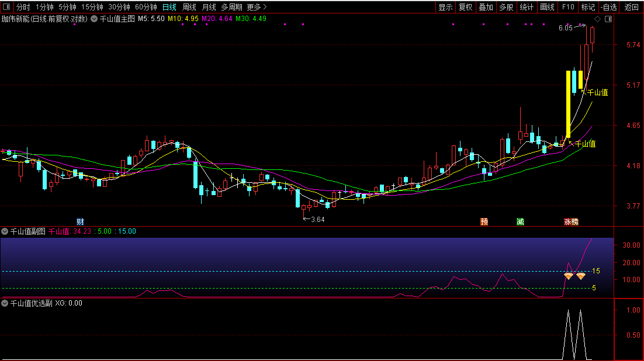Switch to the 周线 weekly tab
Image resolution: width=644 pixels, height=361 pixels.
pyautogui.click(x=189, y=8)
